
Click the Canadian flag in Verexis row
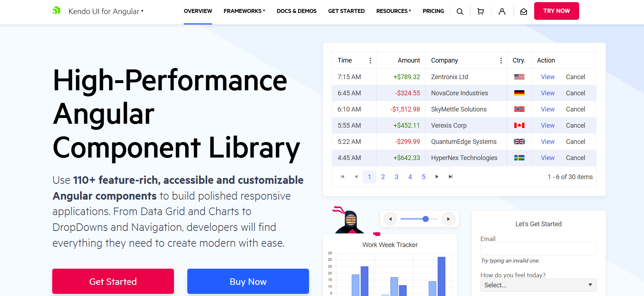[519, 126]
